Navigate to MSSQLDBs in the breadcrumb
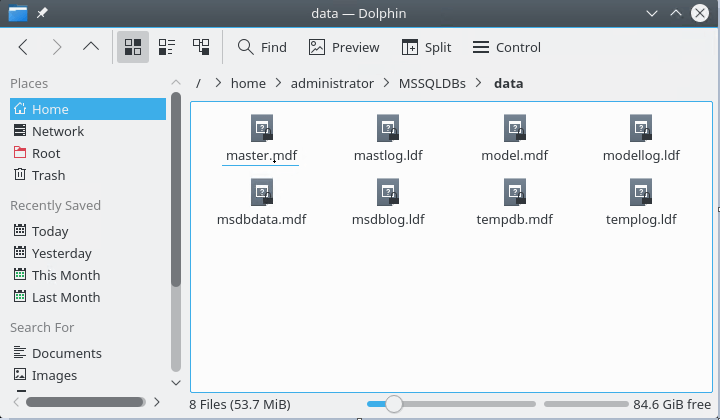 [x=432, y=84]
